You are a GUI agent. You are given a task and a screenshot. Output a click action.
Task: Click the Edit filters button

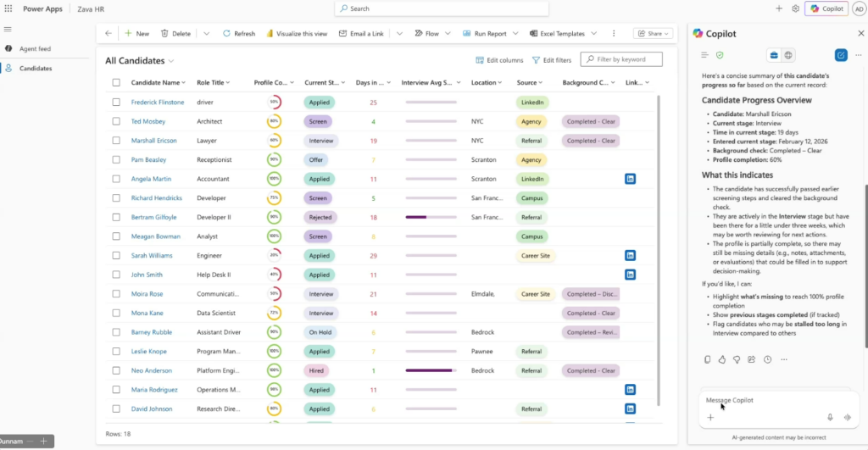click(x=551, y=60)
